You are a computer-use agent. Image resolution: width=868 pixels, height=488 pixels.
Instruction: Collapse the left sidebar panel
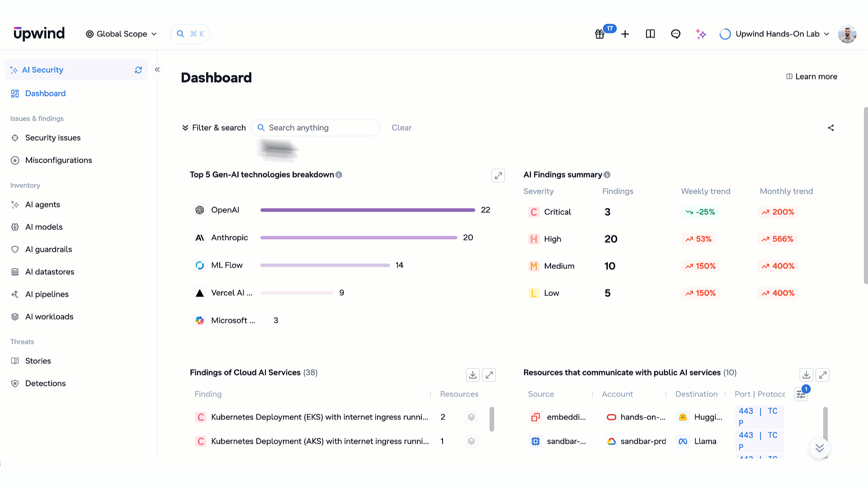coord(157,70)
